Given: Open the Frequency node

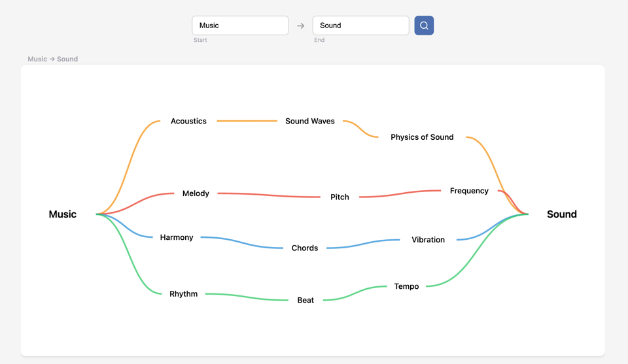Looking at the screenshot, I should (469, 191).
